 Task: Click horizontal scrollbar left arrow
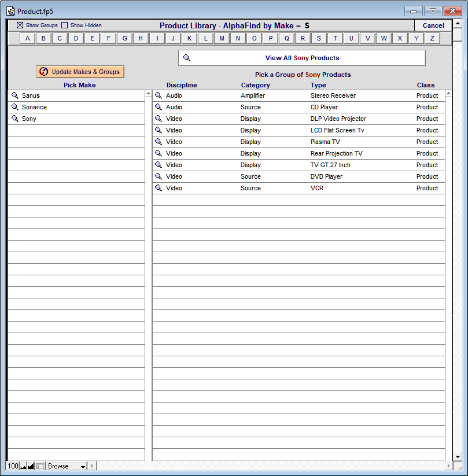click(92, 466)
